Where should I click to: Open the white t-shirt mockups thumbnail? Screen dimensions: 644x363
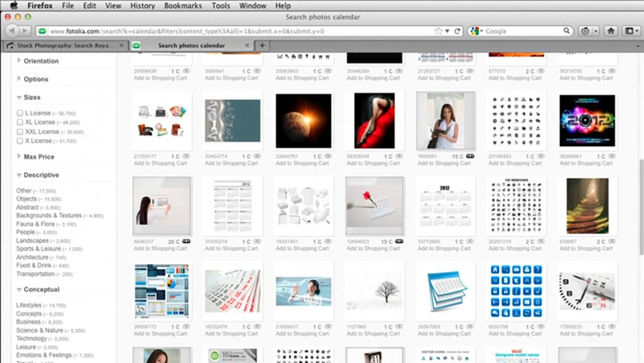303,206
